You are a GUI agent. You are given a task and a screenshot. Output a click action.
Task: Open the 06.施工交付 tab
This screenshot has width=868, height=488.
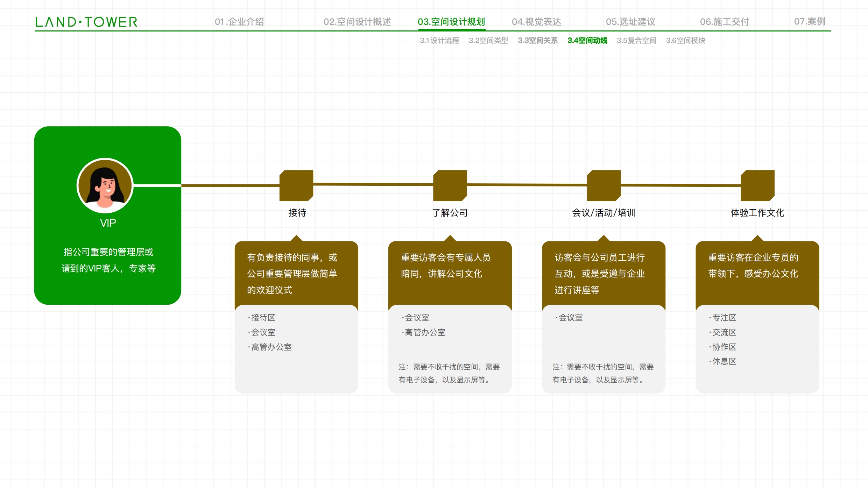point(725,22)
